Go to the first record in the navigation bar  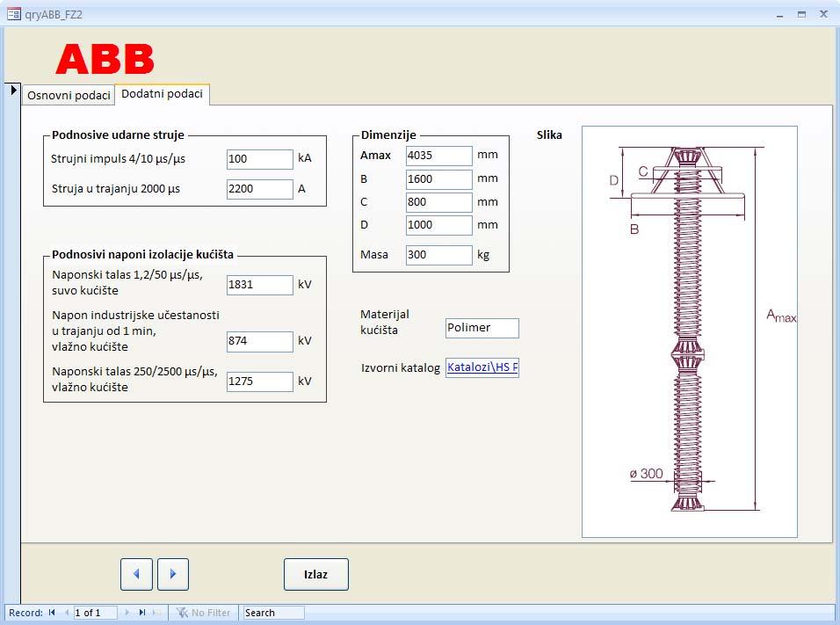(x=52, y=612)
